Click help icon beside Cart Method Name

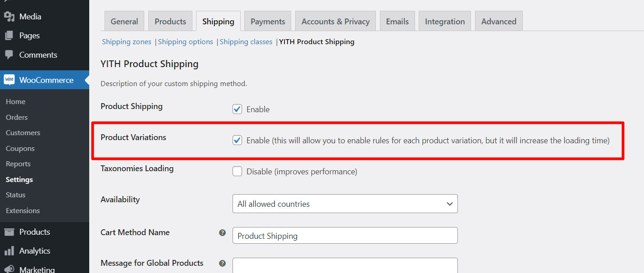point(222,233)
